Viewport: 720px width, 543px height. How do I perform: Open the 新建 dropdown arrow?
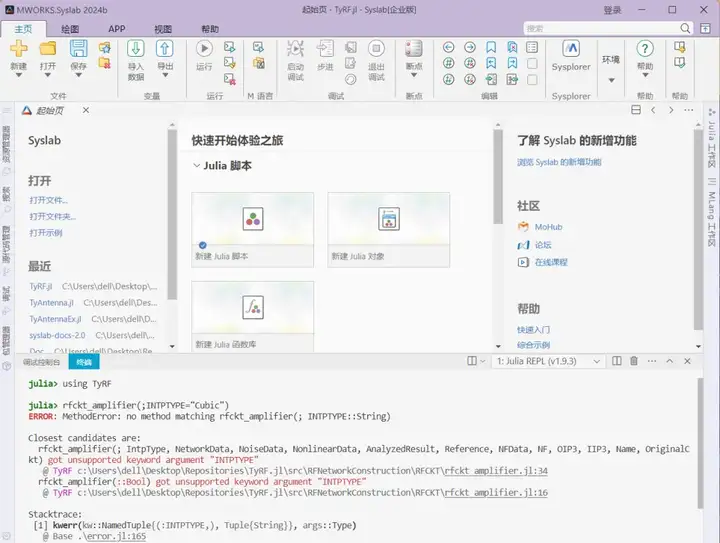click(18, 75)
